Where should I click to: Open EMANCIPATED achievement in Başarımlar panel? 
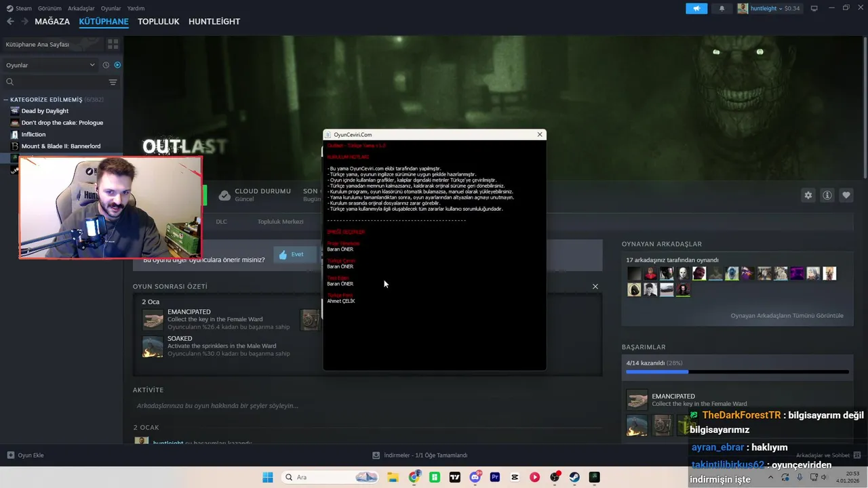pos(637,400)
